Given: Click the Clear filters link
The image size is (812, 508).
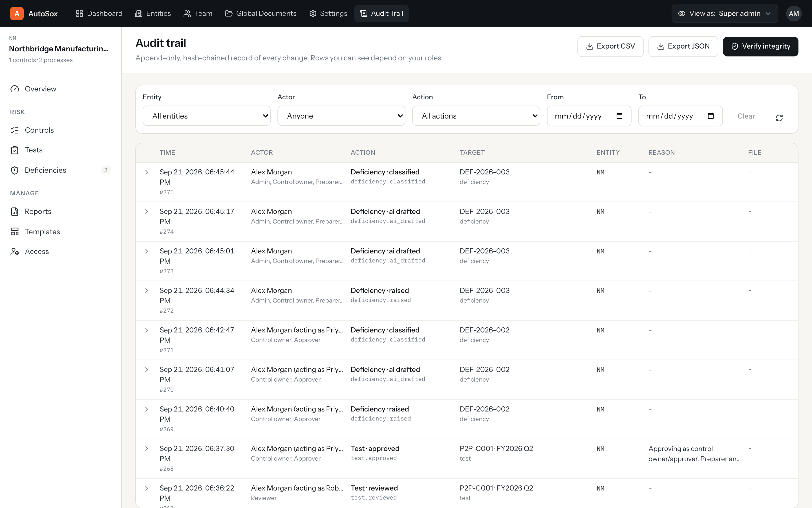Looking at the screenshot, I should pos(746,116).
